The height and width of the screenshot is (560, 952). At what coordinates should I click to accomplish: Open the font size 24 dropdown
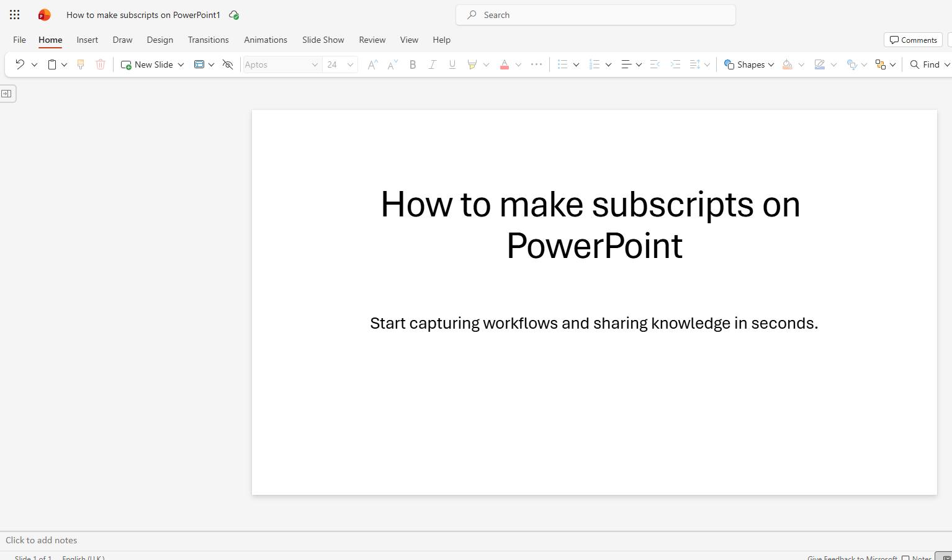(x=350, y=64)
